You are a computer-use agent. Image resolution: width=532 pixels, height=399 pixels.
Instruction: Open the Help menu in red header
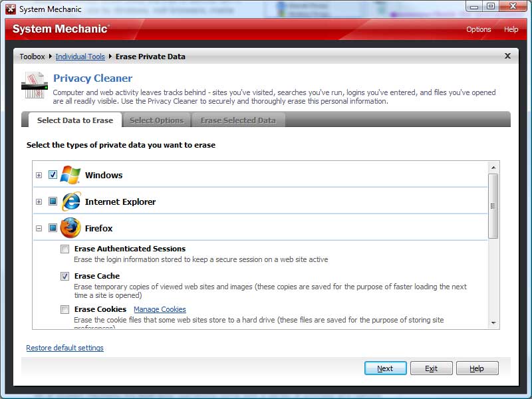tap(511, 29)
